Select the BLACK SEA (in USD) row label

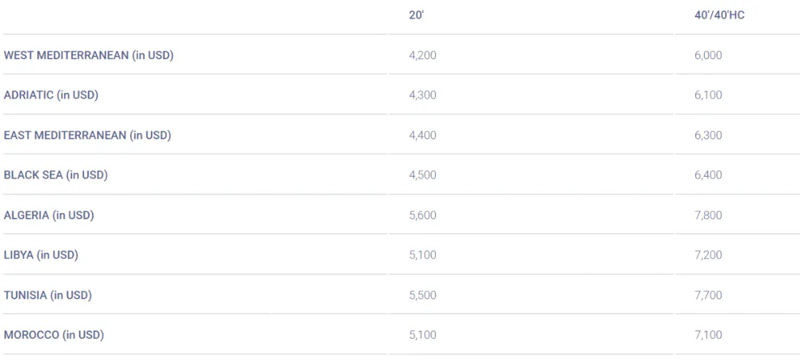(56, 175)
